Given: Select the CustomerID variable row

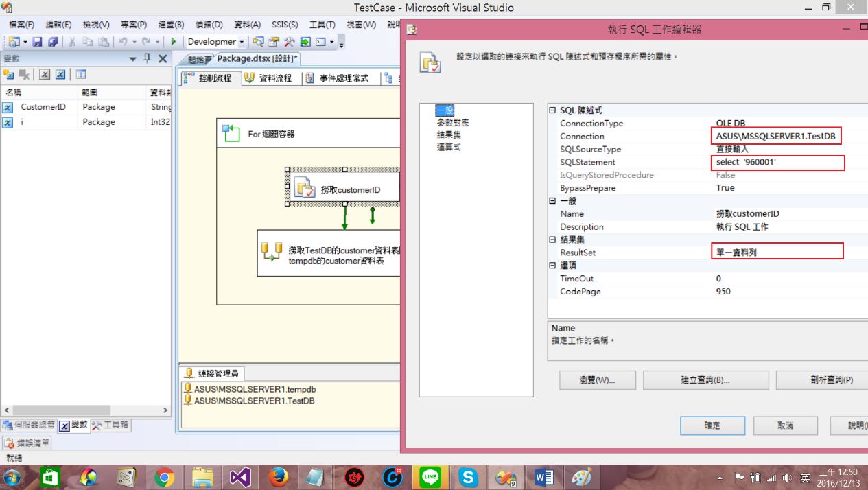Looking at the screenshot, I should [86, 107].
